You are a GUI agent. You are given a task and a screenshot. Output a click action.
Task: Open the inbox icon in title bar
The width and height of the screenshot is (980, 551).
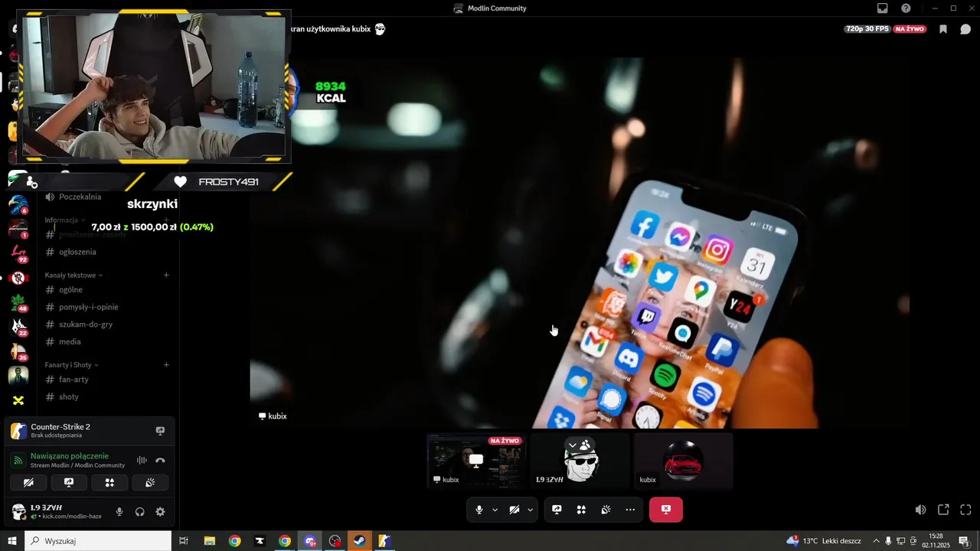883,8
